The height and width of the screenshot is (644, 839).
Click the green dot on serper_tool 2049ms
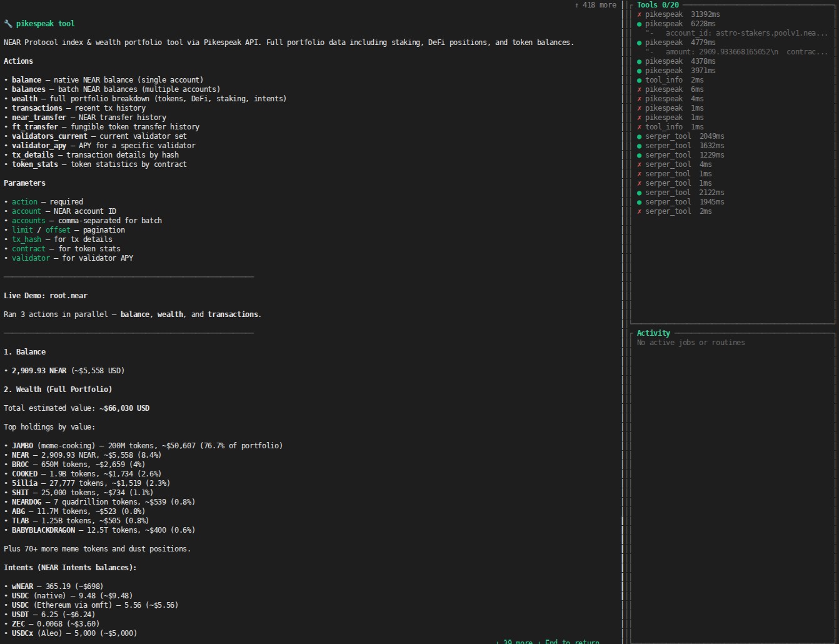(639, 136)
